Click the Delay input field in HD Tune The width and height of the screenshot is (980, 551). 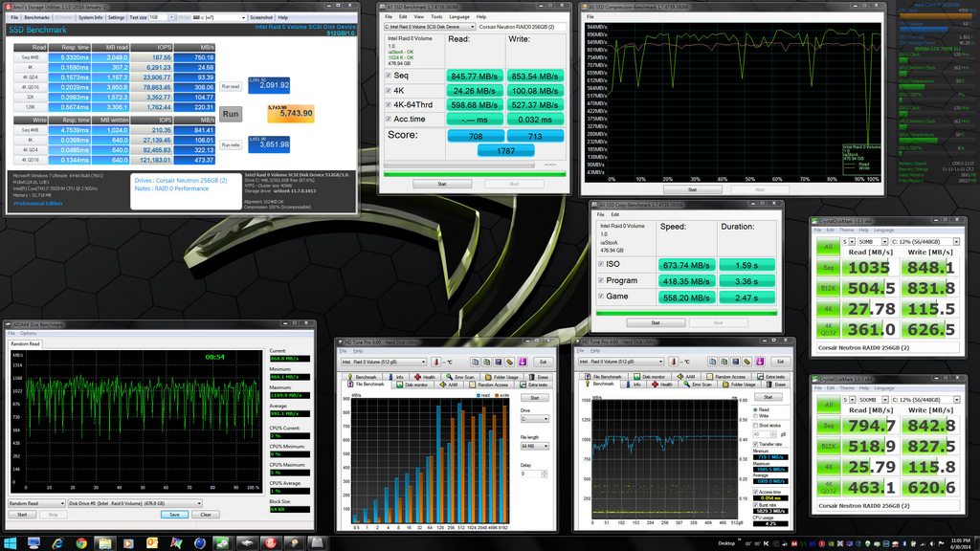(x=530, y=474)
